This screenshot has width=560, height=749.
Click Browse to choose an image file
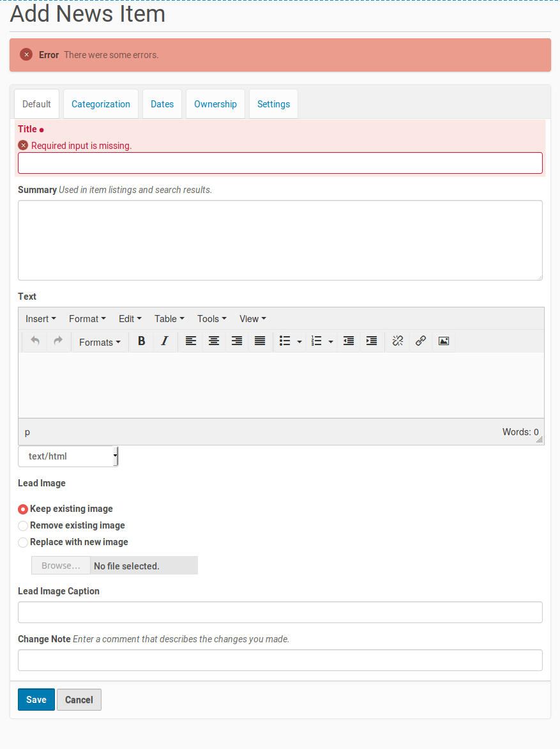60,565
